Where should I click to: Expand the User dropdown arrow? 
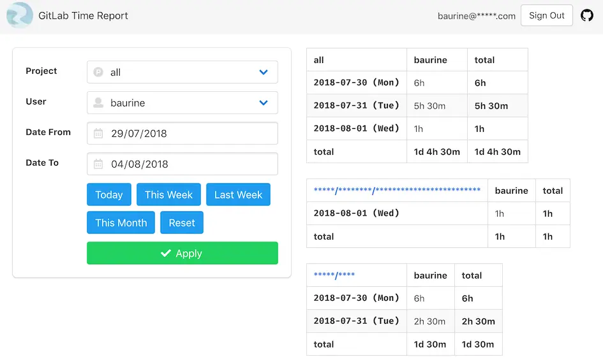pyautogui.click(x=264, y=103)
